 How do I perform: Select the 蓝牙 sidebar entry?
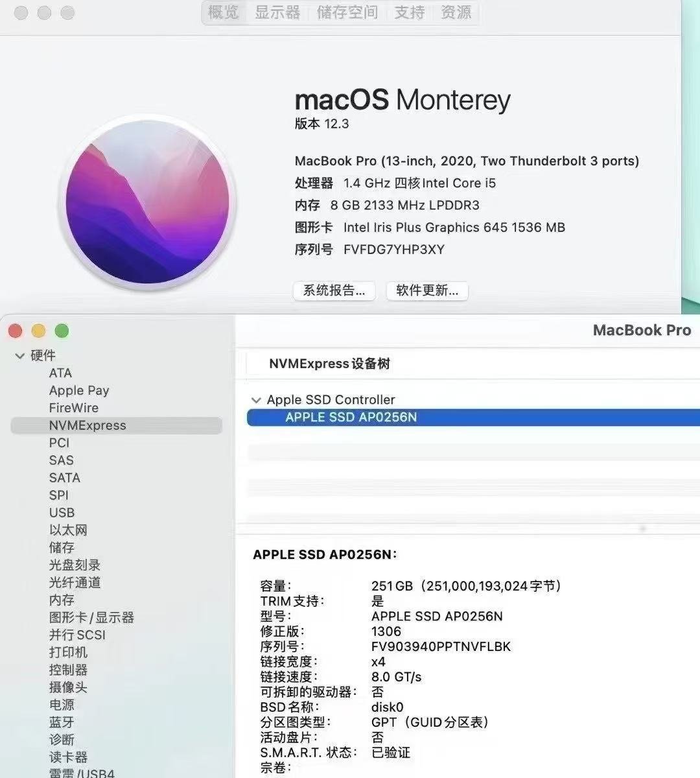coord(62,722)
